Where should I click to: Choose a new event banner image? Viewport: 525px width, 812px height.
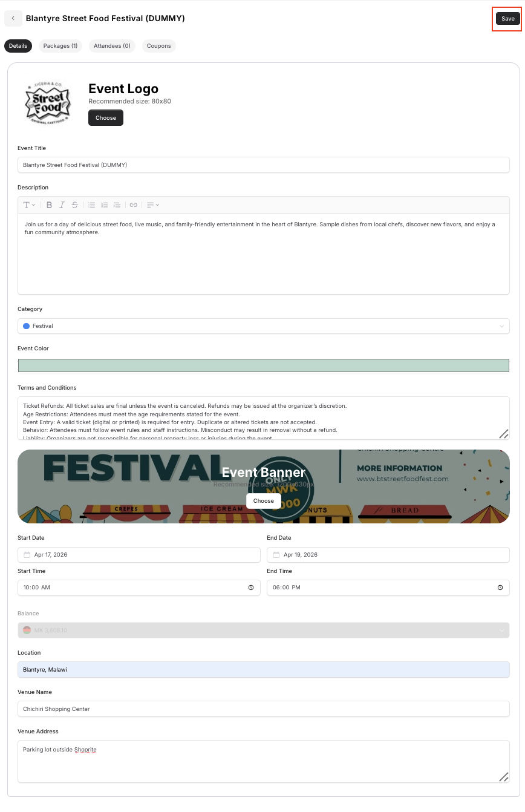[264, 501]
